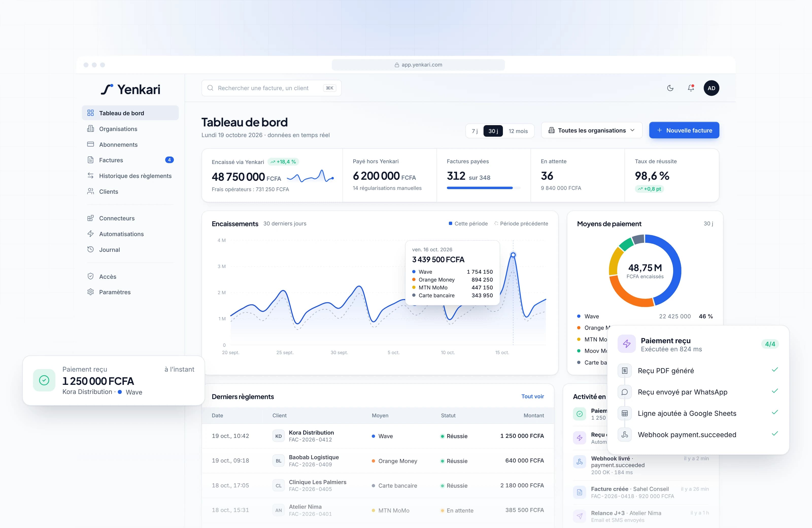Click the Connecteurs sidebar icon
This screenshot has height=528, width=812.
[x=90, y=218]
